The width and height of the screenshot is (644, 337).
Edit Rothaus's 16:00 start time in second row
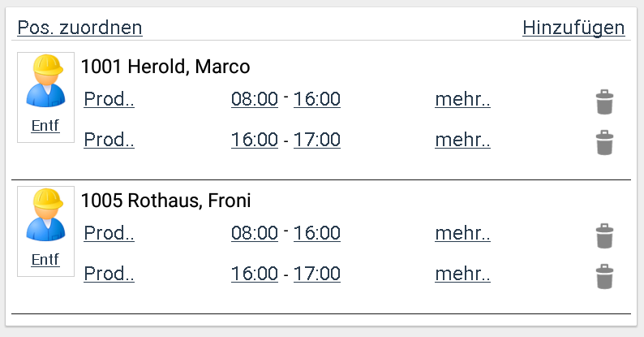pyautogui.click(x=255, y=274)
